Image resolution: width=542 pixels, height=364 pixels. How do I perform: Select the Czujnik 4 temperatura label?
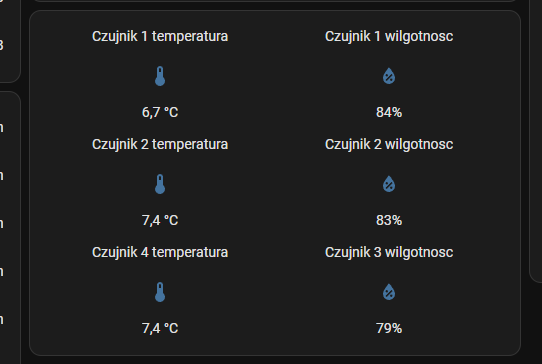coord(160,252)
